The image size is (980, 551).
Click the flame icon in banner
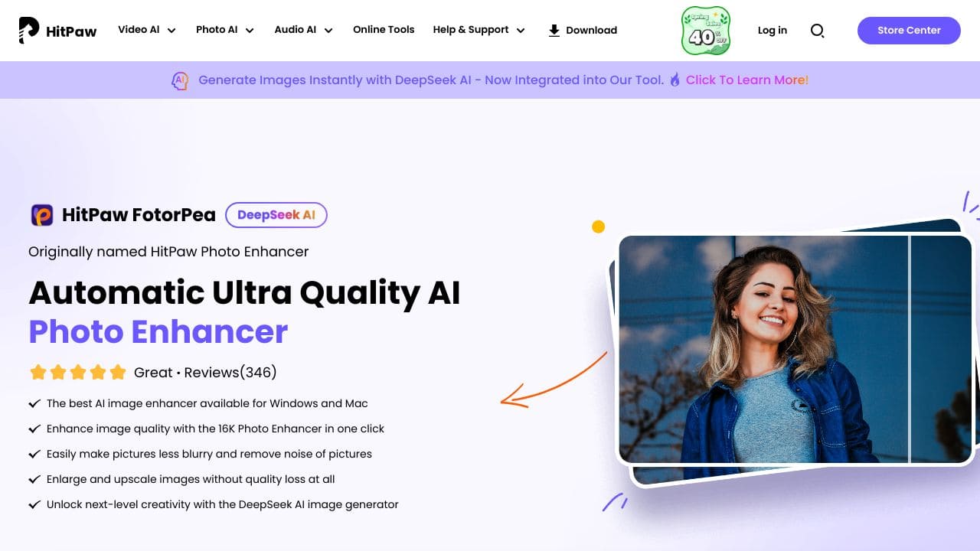(x=675, y=80)
